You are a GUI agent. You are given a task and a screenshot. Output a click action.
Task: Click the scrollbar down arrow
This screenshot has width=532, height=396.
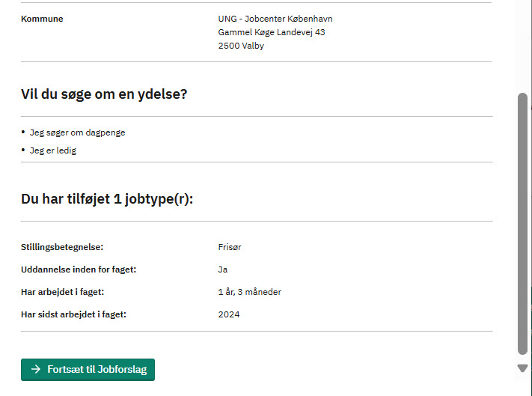(x=522, y=368)
